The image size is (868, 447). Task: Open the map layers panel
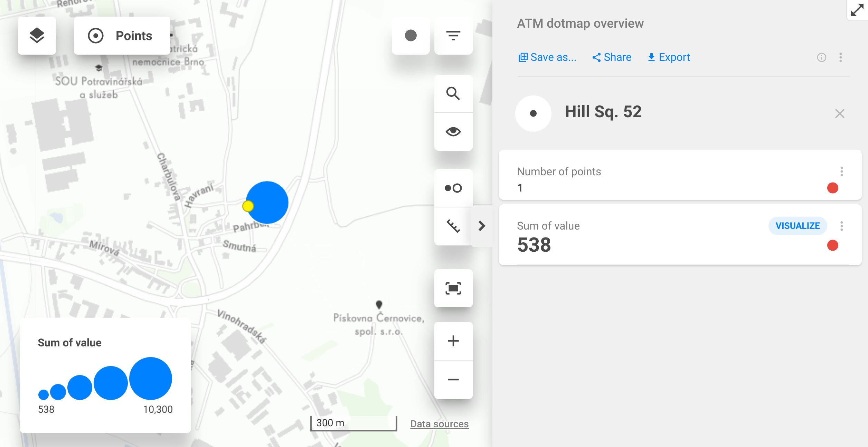pyautogui.click(x=37, y=36)
